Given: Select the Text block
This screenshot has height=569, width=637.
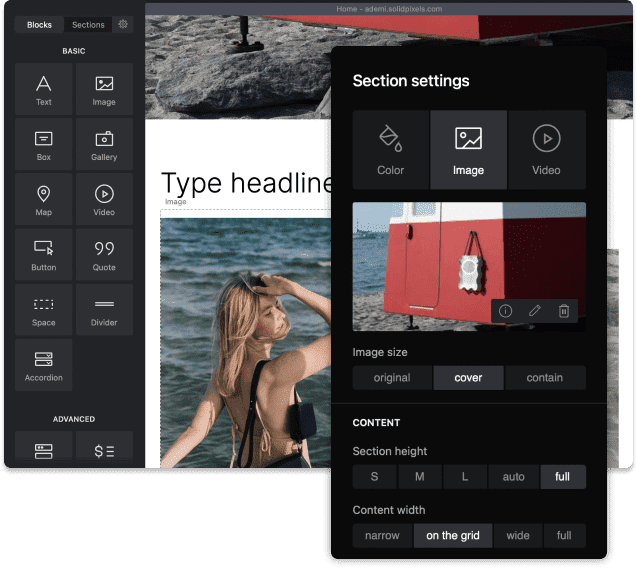Looking at the screenshot, I should pos(43,89).
